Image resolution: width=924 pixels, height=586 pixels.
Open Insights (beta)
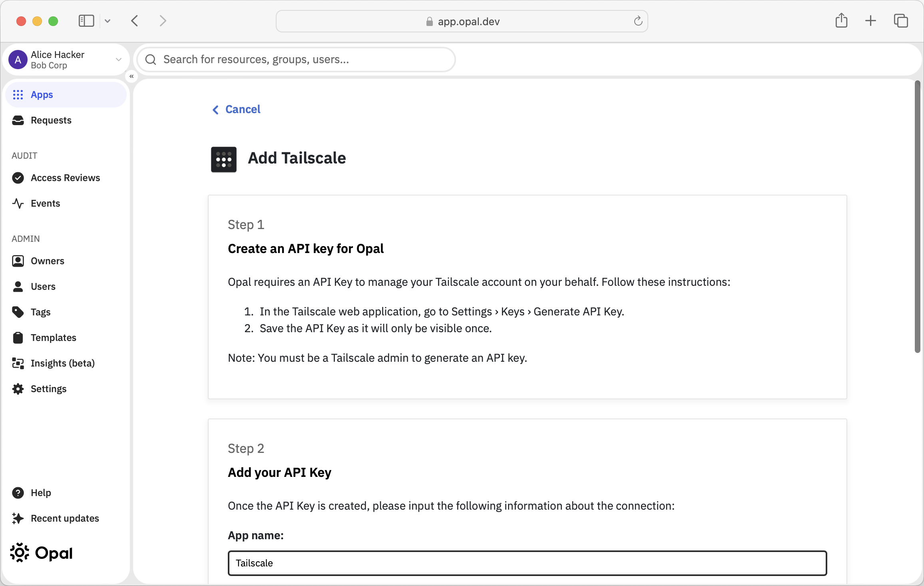click(66, 363)
